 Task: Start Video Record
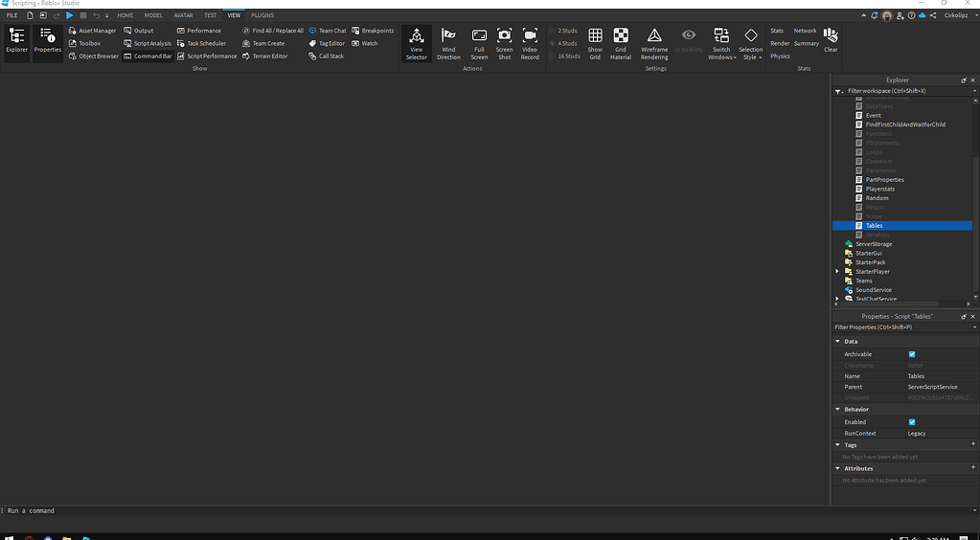pos(530,44)
